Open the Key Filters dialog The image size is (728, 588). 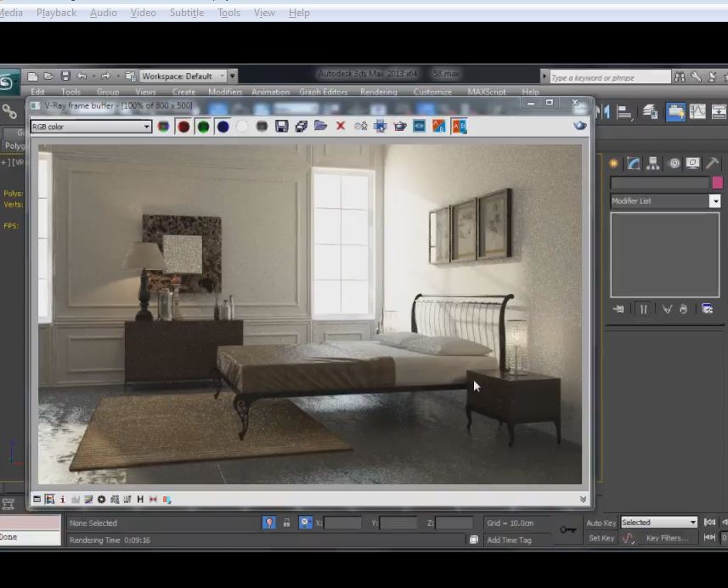(x=666, y=539)
